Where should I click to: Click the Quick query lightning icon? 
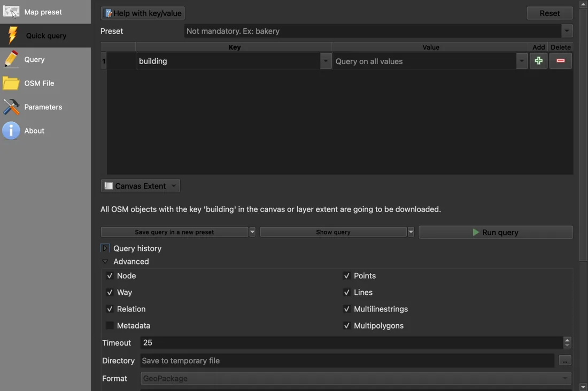(x=12, y=36)
